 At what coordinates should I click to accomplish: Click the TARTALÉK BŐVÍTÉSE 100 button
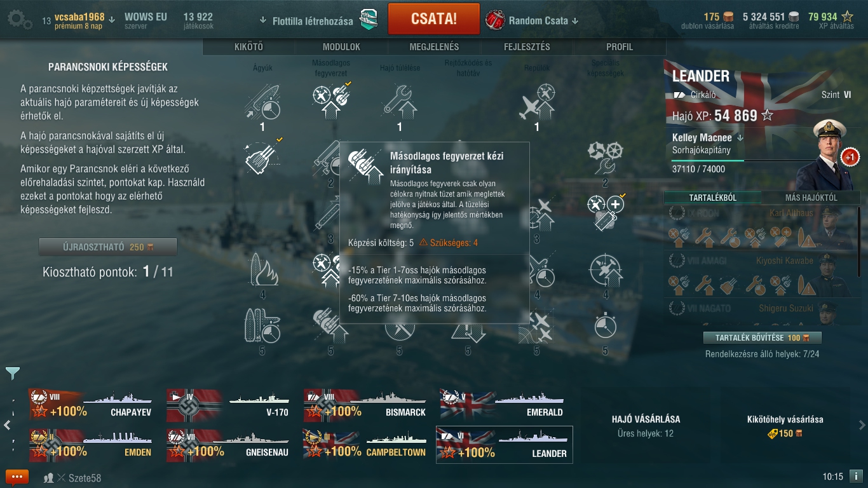tap(762, 337)
